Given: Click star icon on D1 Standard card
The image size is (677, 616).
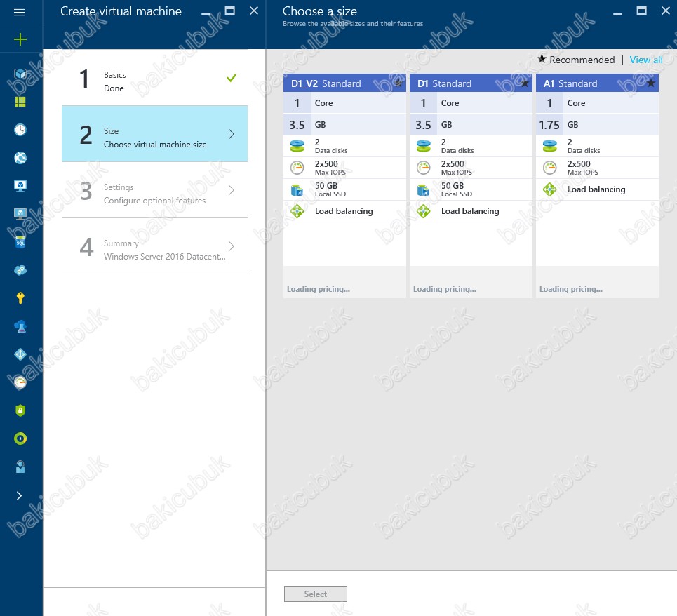Looking at the screenshot, I should coord(525,83).
